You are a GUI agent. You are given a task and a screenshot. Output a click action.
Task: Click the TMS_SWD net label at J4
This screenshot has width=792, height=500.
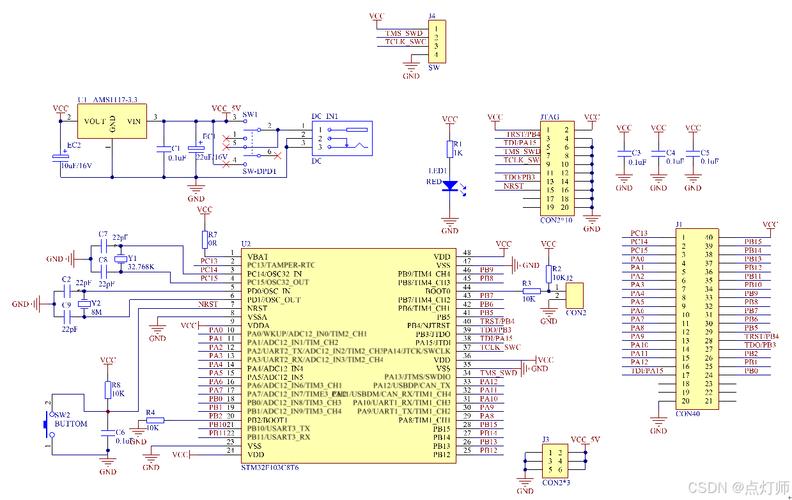click(404, 33)
